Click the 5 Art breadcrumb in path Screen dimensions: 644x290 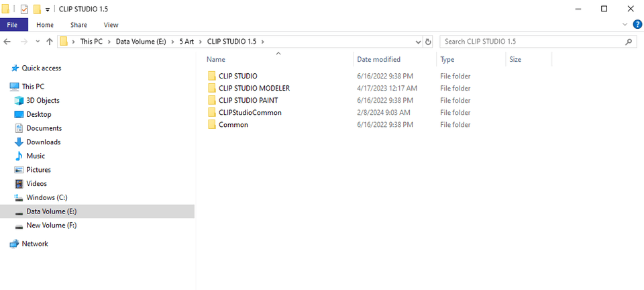187,42
